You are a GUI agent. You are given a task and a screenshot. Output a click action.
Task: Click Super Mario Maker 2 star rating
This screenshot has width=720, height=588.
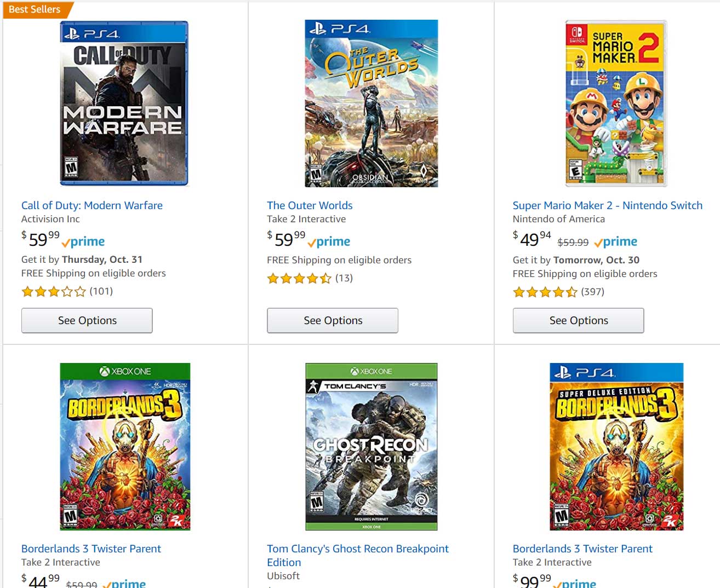click(545, 292)
